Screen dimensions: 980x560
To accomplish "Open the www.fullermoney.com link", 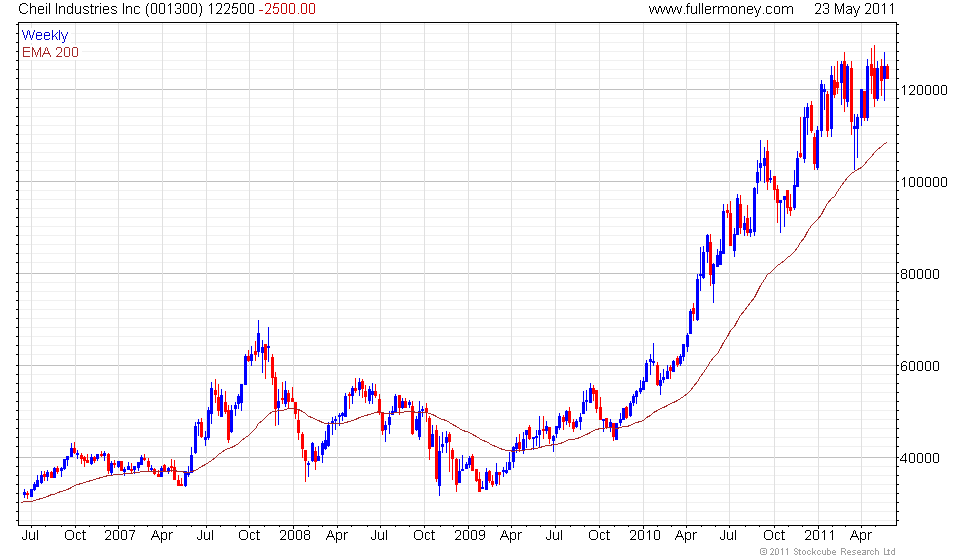I will pos(721,9).
